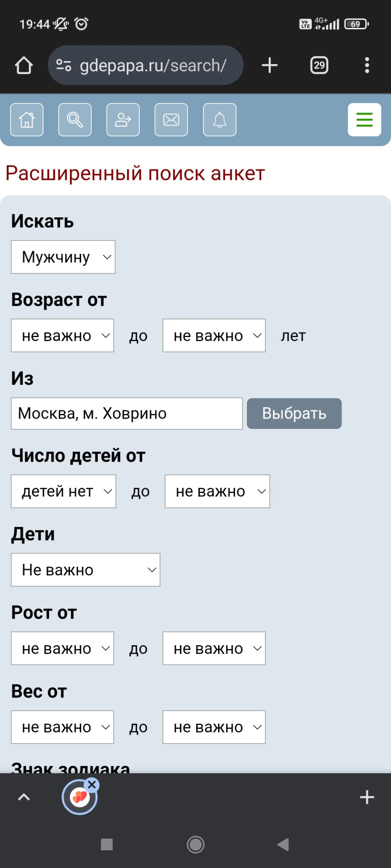Open the search magnifier icon
Image resolution: width=391 pixels, height=868 pixels.
click(x=75, y=120)
